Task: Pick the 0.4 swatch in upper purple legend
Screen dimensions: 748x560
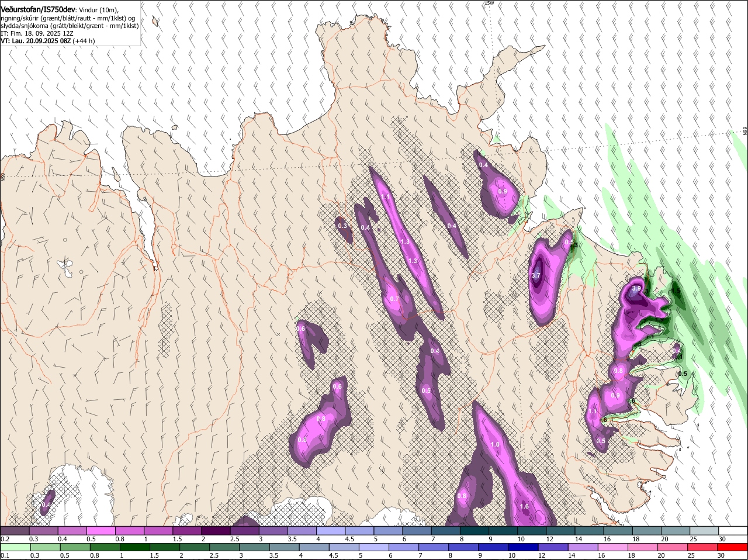Action: pos(72,531)
